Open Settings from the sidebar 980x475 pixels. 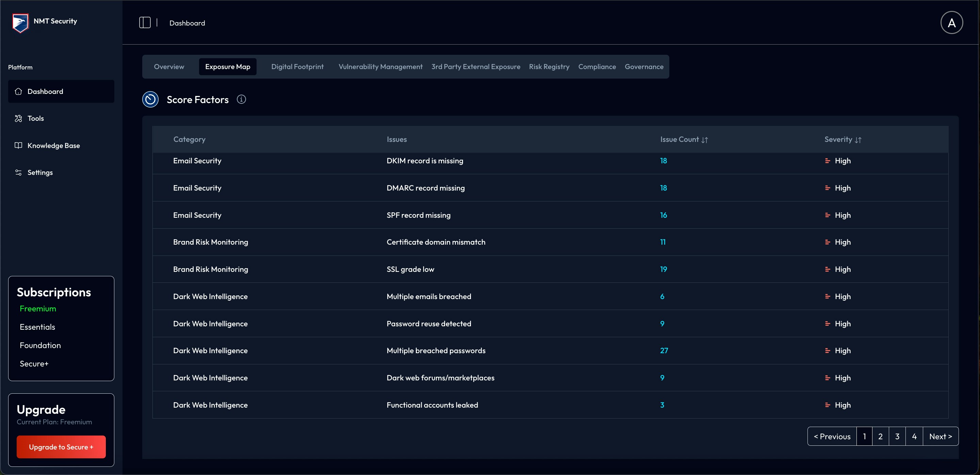click(40, 172)
